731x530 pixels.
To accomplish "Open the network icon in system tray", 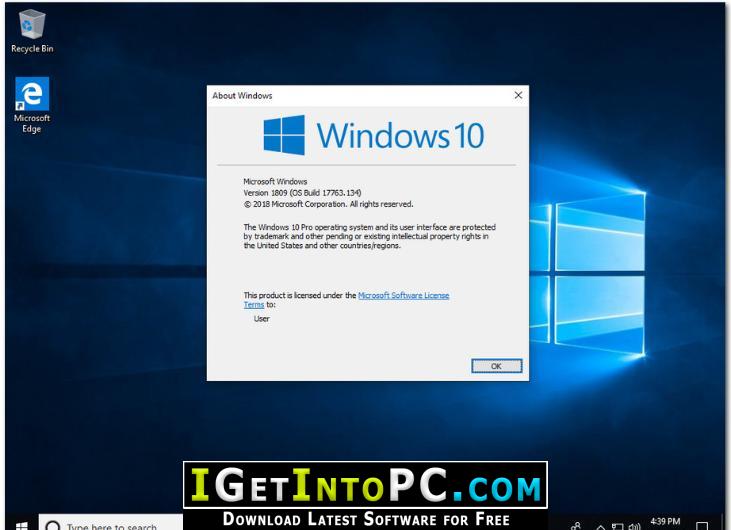I will [617, 527].
